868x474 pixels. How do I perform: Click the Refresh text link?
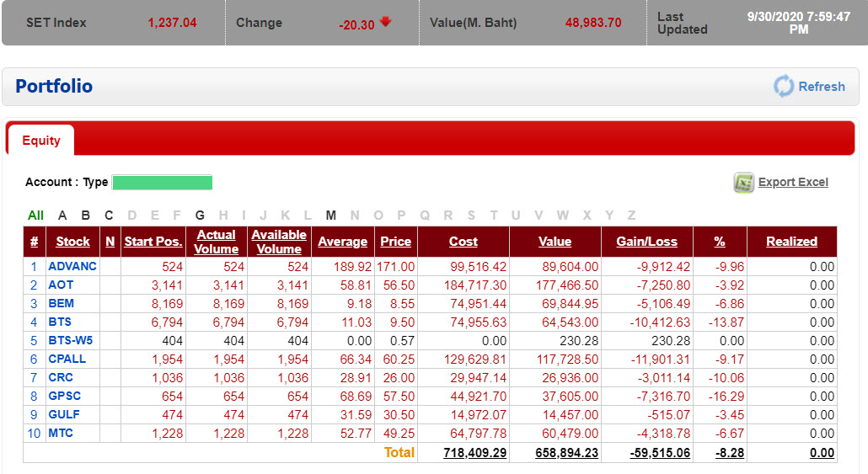pyautogui.click(x=822, y=86)
